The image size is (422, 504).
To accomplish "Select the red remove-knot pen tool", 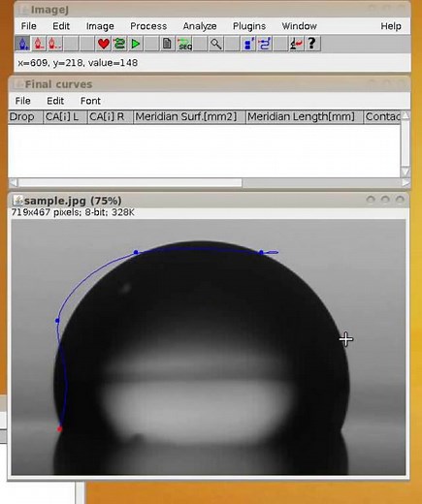I will (39, 44).
